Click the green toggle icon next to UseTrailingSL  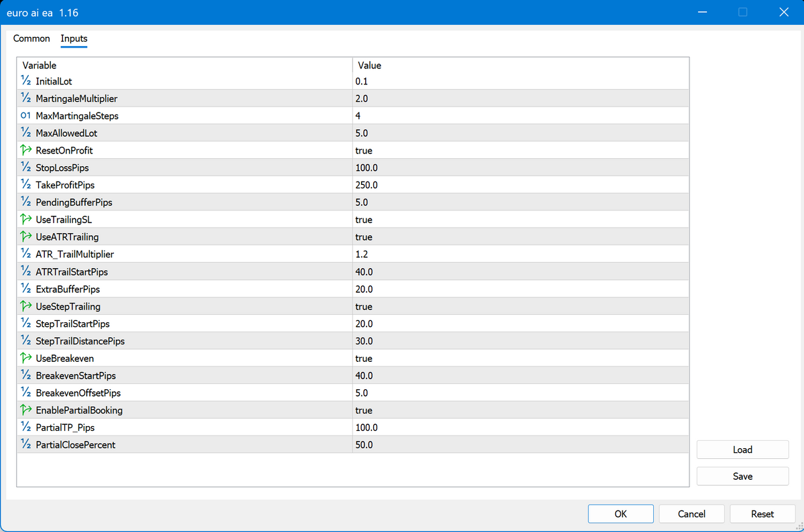point(25,219)
